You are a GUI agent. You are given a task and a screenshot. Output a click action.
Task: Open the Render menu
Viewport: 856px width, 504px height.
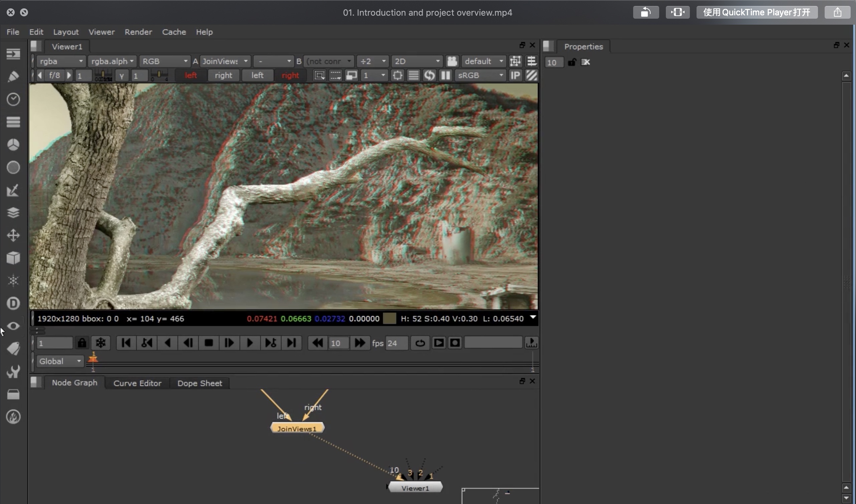point(138,32)
